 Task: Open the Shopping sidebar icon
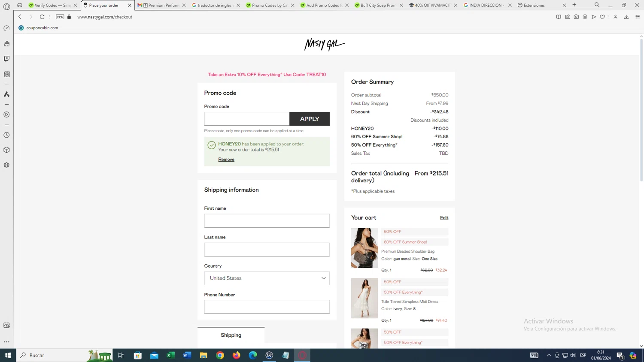click(6, 44)
